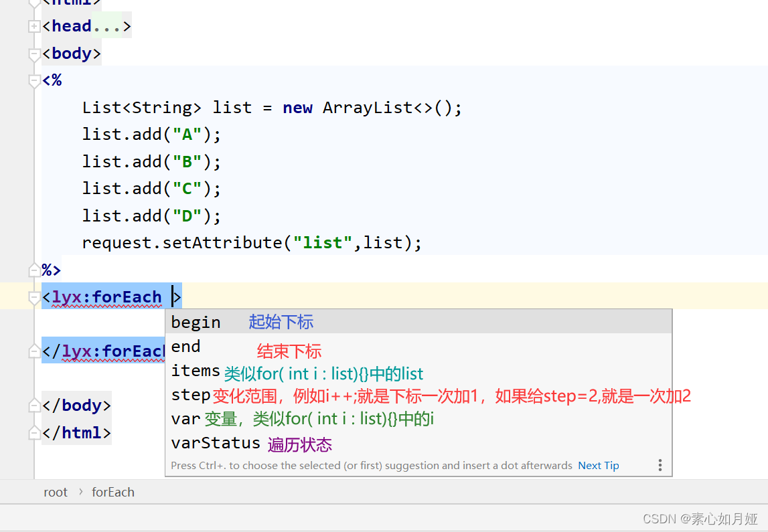This screenshot has width=768, height=532.
Task: Click the line list.add("C")
Action: coord(151,189)
